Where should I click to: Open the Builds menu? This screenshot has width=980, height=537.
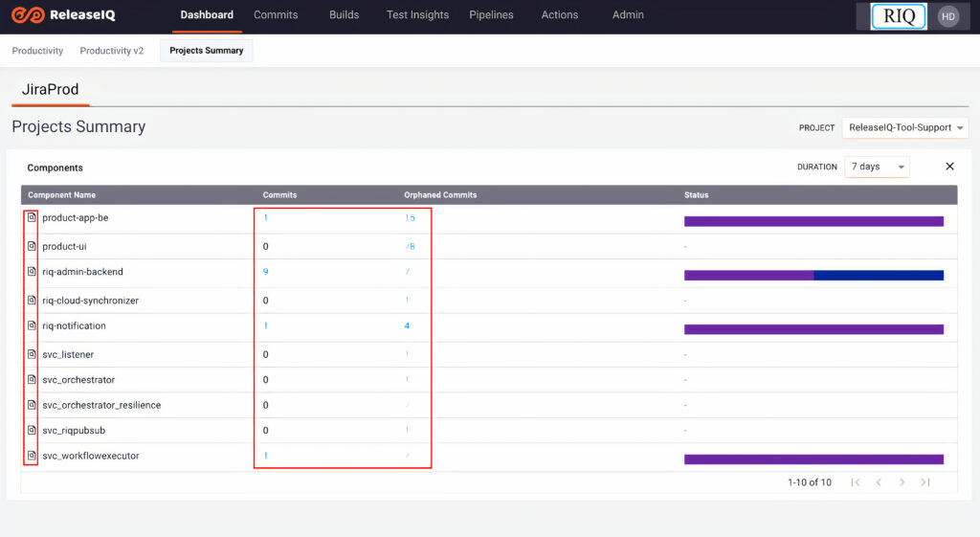[344, 15]
